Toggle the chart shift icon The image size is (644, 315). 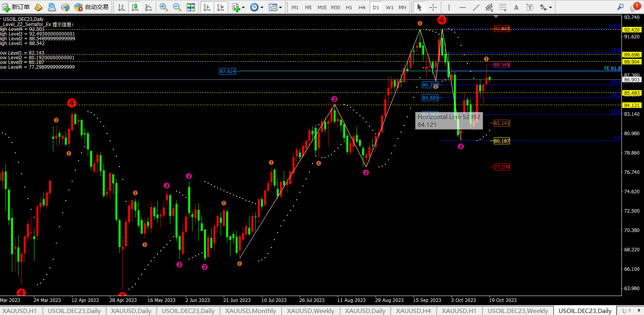tap(220, 7)
